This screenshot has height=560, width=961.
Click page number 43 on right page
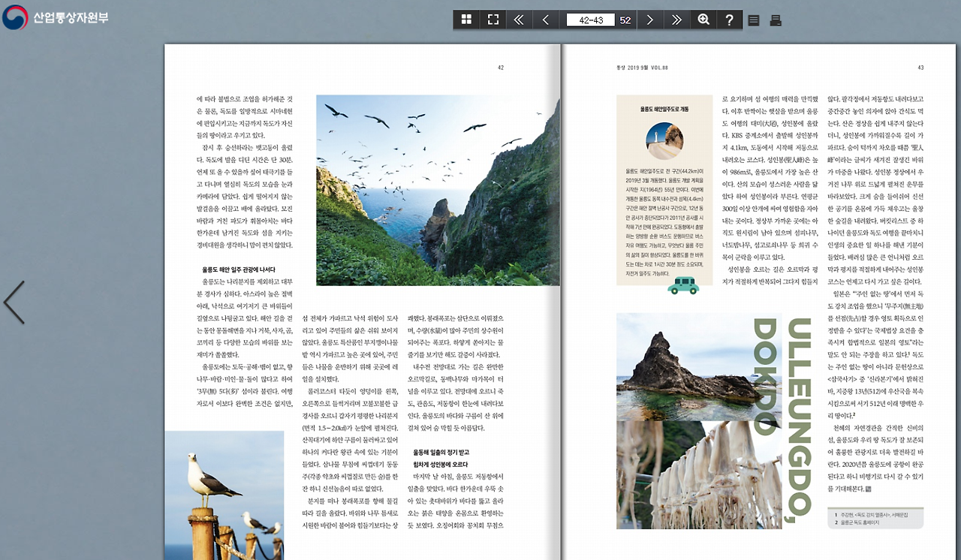pyautogui.click(x=920, y=68)
